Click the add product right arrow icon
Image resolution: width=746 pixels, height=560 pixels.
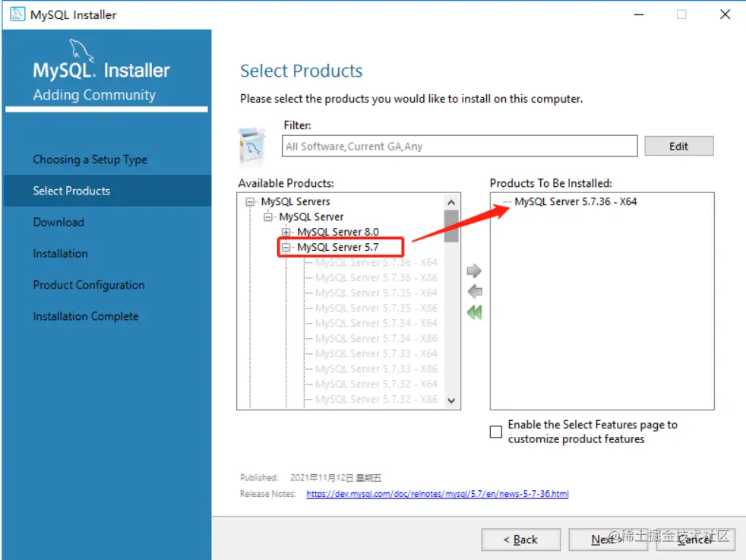(474, 271)
